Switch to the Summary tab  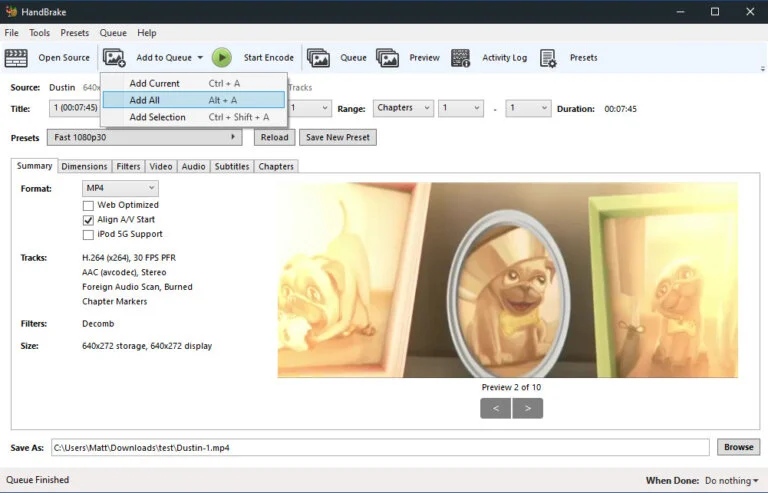point(34,166)
